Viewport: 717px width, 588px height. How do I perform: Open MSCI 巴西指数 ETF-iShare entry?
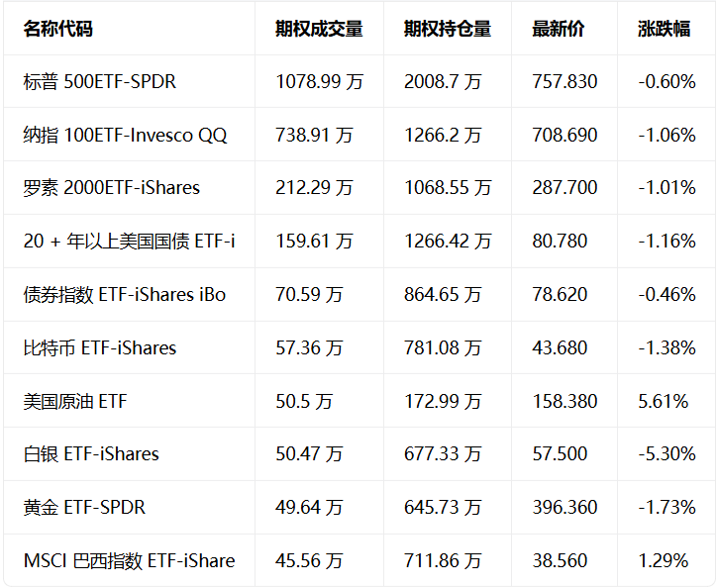tap(130, 561)
